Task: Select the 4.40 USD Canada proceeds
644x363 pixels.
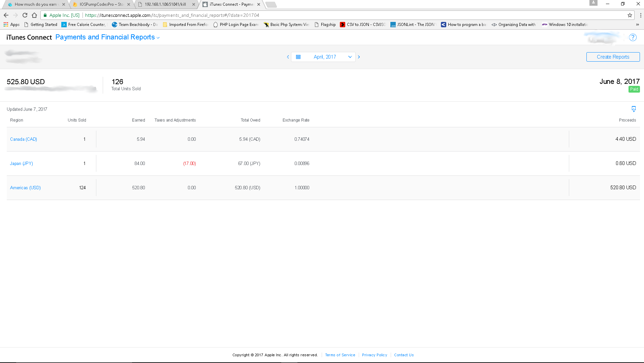Action: (x=626, y=139)
